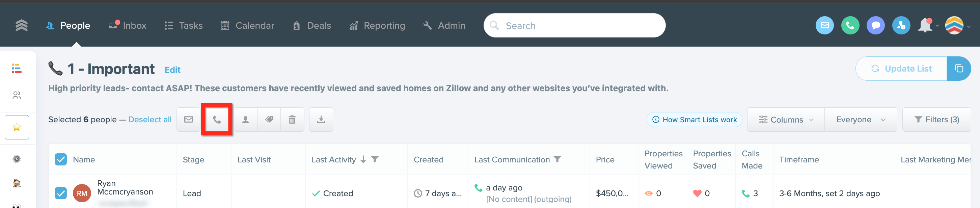Switch to the Inbox tab
This screenshot has width=980, height=208.
tap(128, 26)
